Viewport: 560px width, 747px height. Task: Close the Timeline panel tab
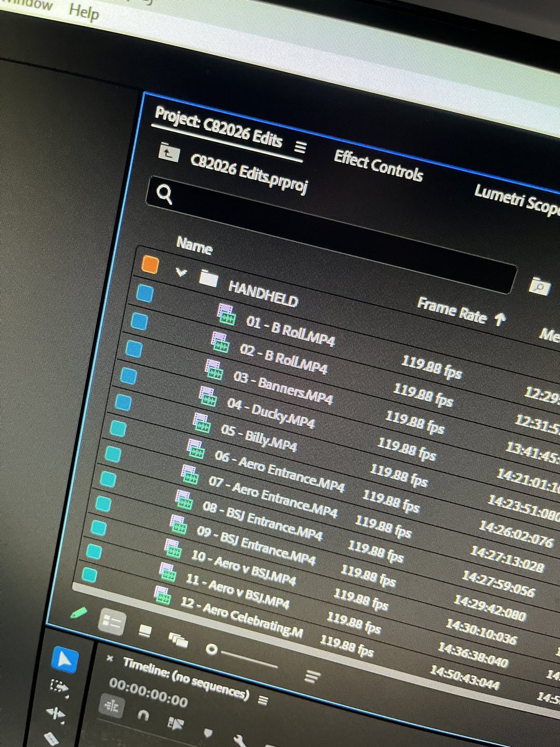pyautogui.click(x=110, y=659)
